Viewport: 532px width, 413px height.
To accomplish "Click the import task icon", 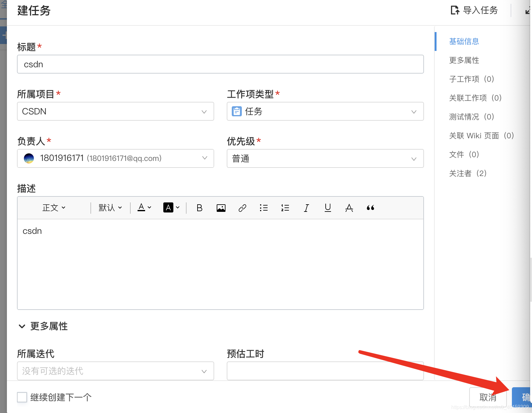I will 455,10.
